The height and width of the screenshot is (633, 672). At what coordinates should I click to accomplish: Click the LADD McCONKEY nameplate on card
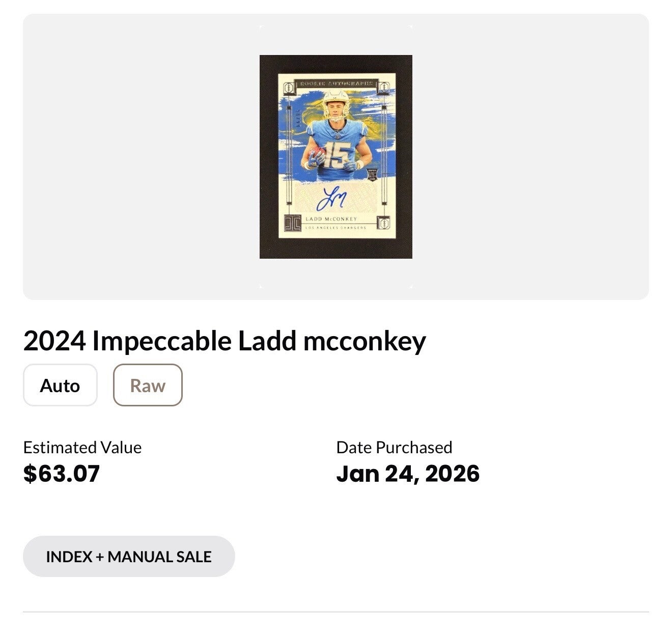331,219
